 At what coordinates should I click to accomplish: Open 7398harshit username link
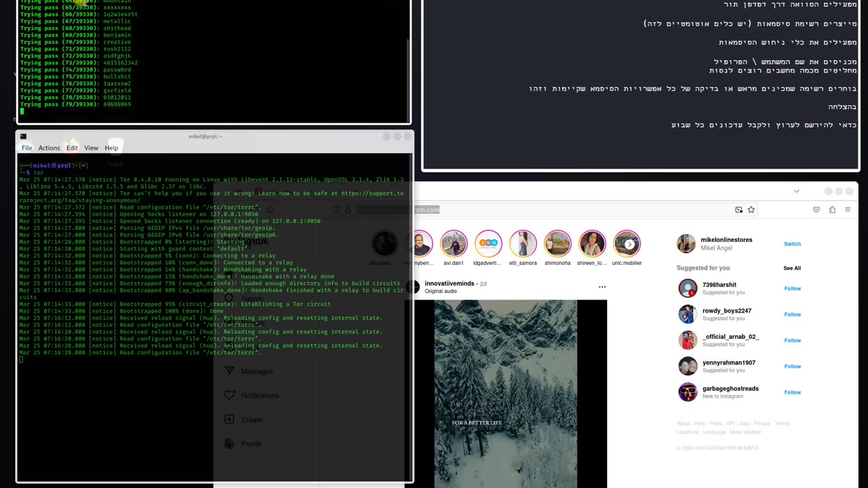pos(719,285)
